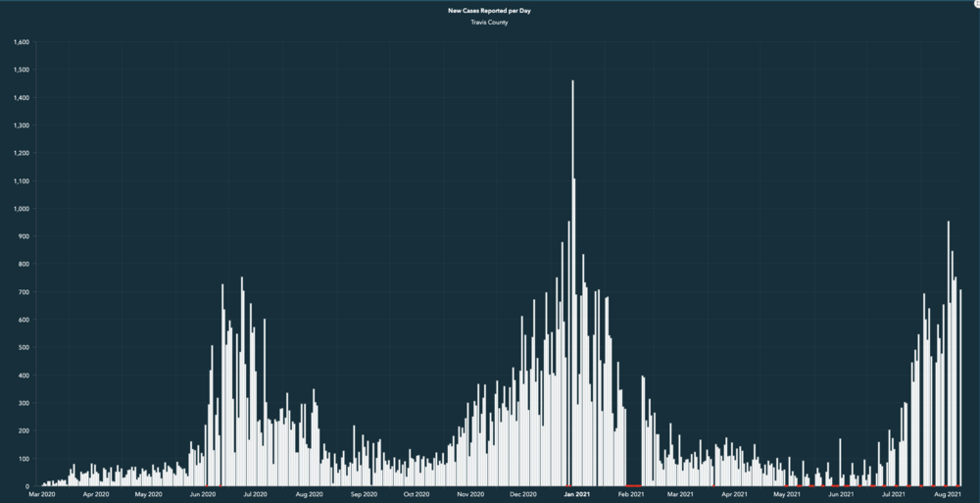Click the 'Aug 2021' x-axis label
The image size is (980, 503).
pos(947,495)
